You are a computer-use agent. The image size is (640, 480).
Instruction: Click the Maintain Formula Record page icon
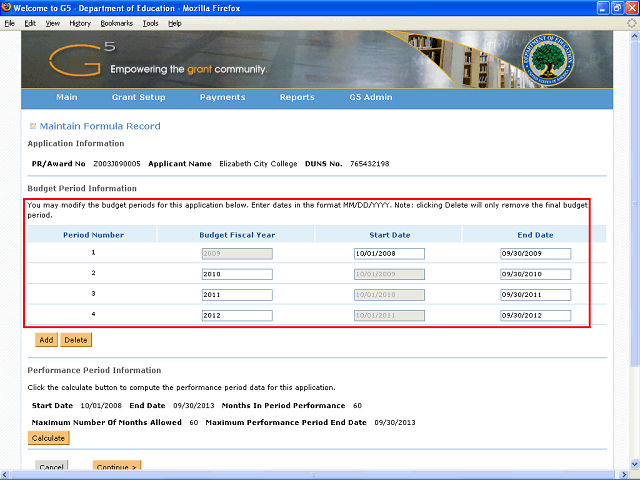click(33, 126)
